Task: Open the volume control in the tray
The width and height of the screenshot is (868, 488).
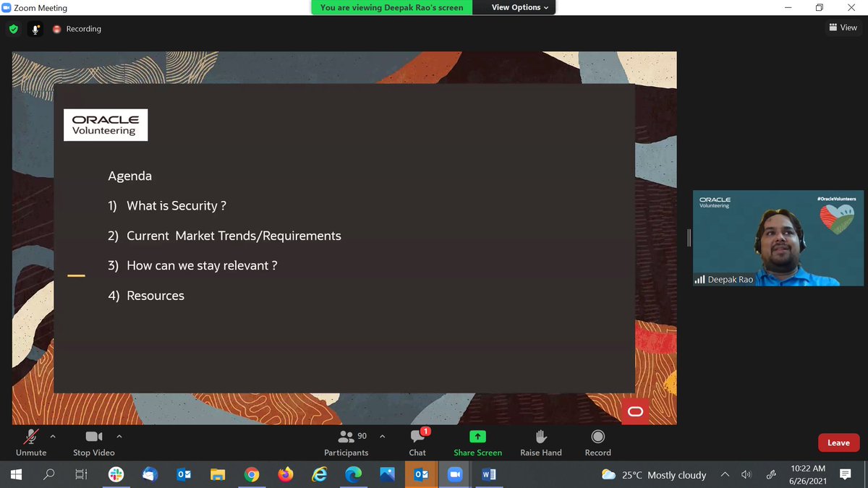Action: [746, 475]
